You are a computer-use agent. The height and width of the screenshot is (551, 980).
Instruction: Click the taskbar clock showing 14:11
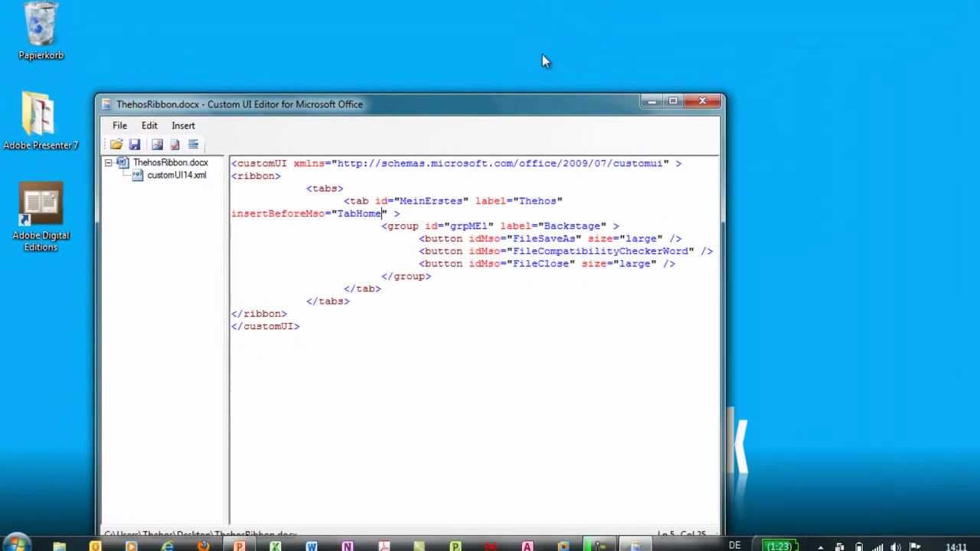point(955,546)
